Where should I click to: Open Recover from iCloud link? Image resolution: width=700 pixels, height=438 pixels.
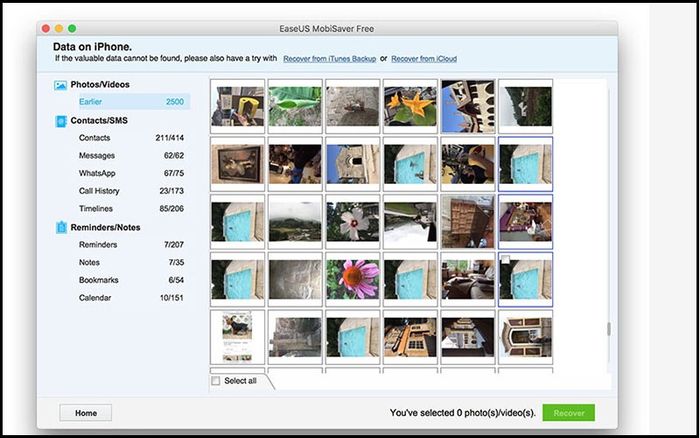pyautogui.click(x=424, y=59)
